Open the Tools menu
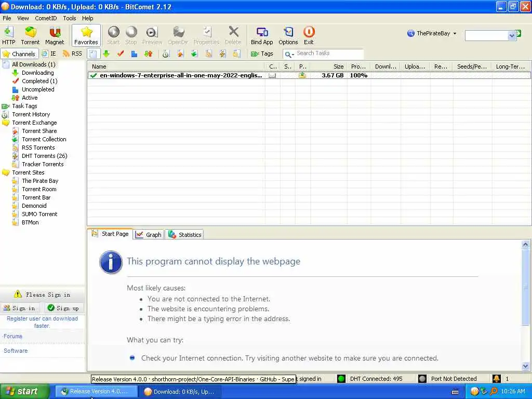 [70, 18]
